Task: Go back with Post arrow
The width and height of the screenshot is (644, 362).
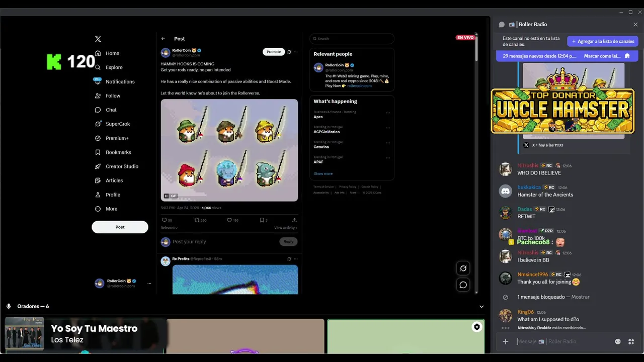Action: [163, 39]
